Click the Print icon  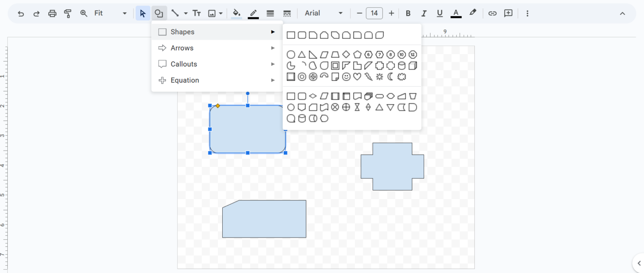[52, 13]
